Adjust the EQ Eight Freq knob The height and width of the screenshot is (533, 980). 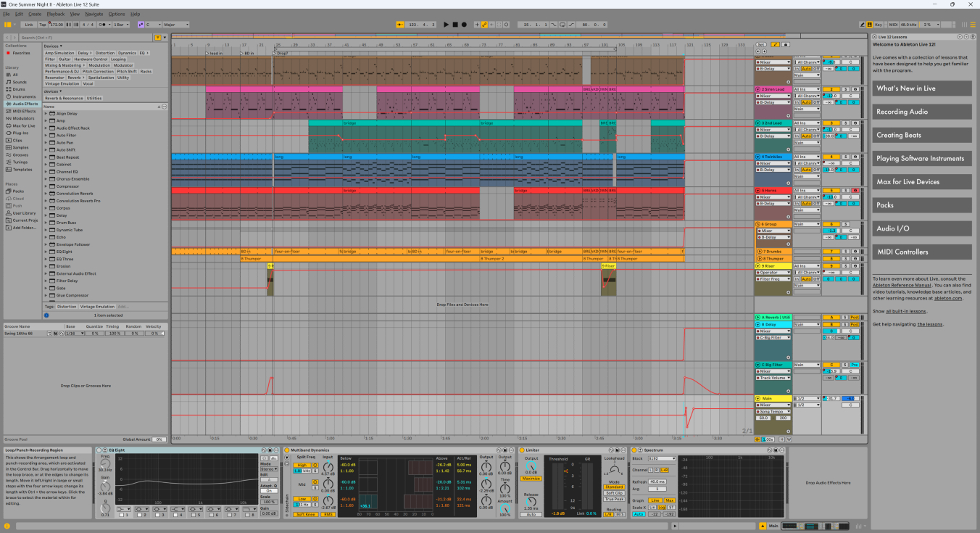(x=105, y=463)
